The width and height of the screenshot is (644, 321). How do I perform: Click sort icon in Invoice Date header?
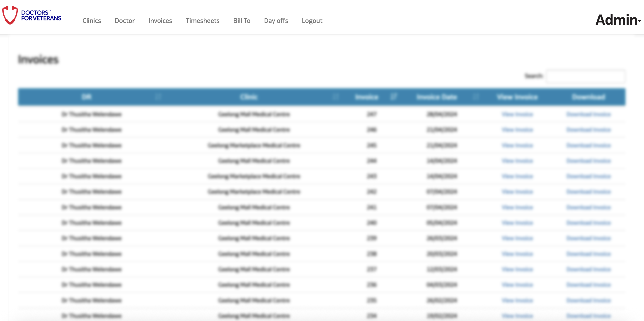[476, 97]
